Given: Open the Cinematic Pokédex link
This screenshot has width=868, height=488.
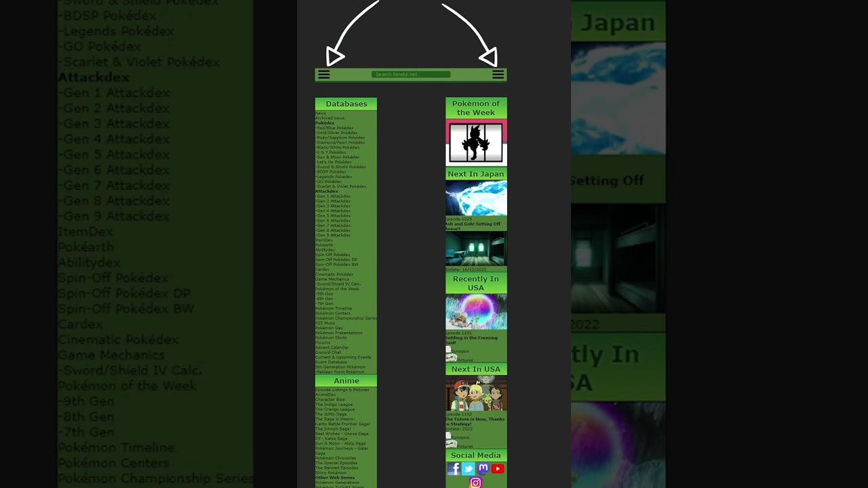Looking at the screenshot, I should 334,274.
